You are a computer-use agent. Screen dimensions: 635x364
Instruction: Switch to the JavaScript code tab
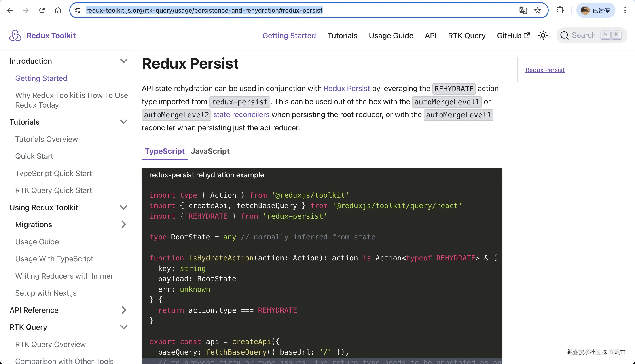coord(210,151)
